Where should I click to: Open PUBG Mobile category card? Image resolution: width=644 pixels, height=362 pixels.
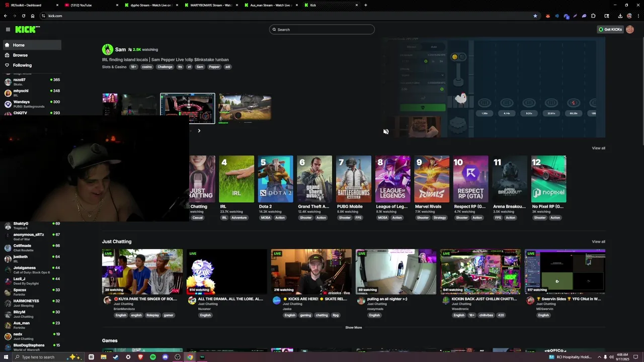pyautogui.click(x=354, y=179)
